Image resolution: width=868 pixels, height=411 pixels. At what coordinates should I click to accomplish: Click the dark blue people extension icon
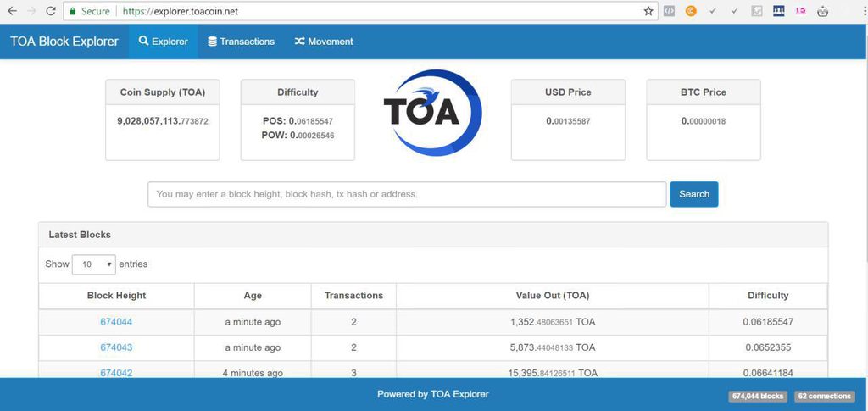point(778,10)
